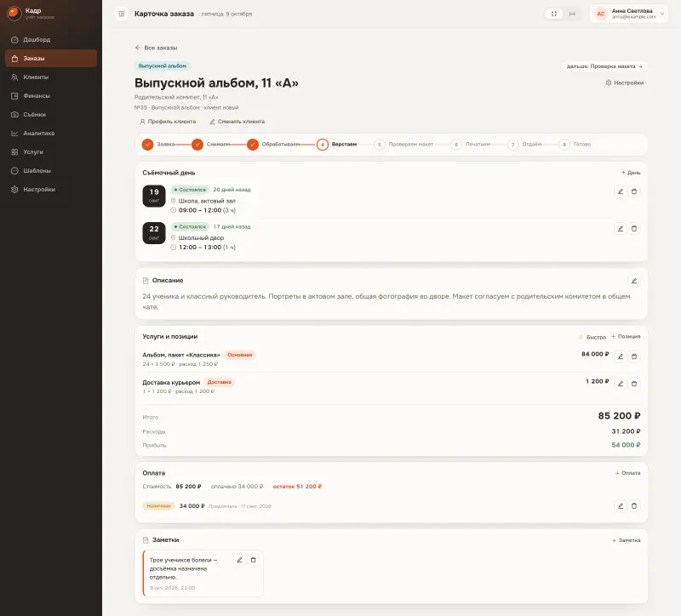Click the «Печатаем» stage step
This screenshot has height=616, width=681.
471,144
